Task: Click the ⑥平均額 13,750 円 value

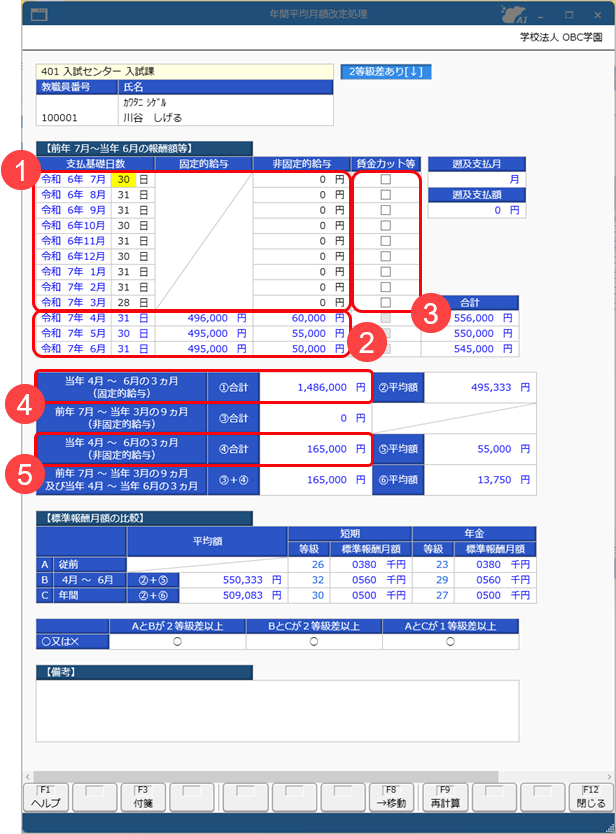Action: (480, 480)
